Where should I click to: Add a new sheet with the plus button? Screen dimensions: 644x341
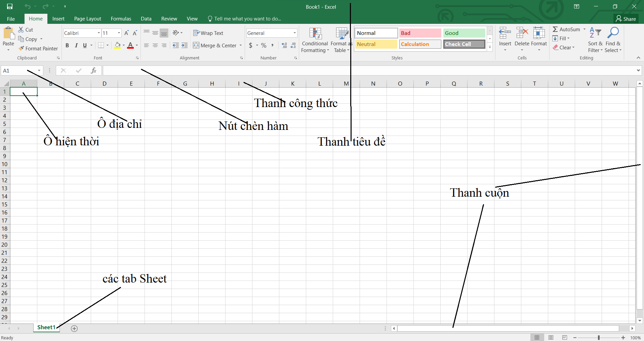click(x=74, y=328)
